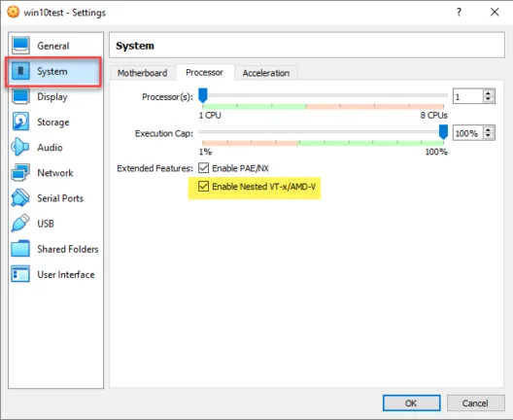Click the Processor(s) slider handle

click(203, 95)
